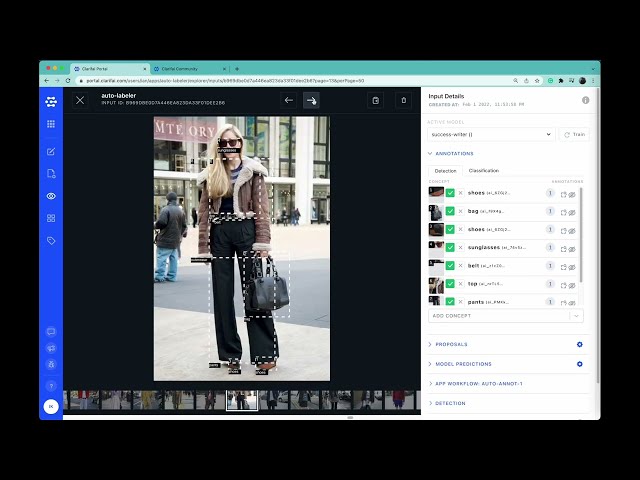Close the input viewer with X
This screenshot has width=640, height=480.
[x=80, y=100]
